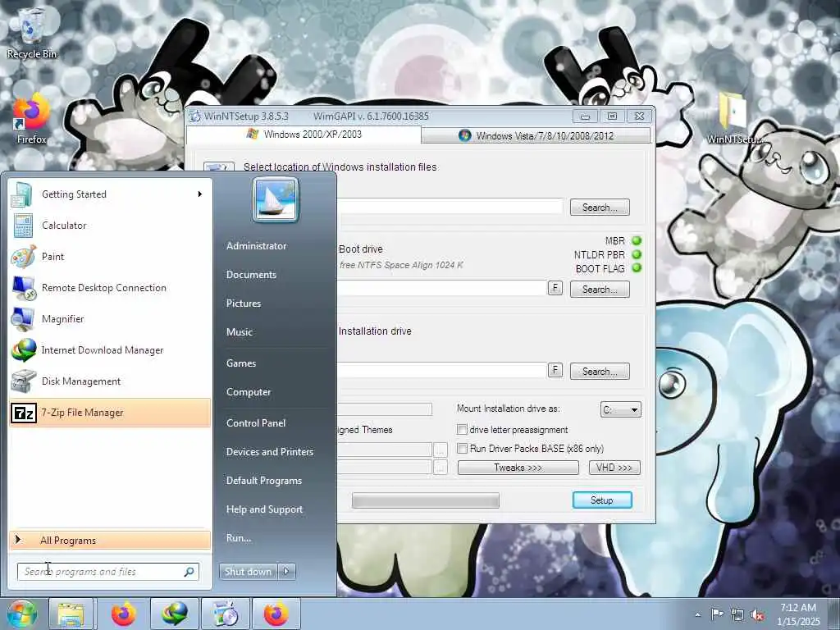Click the Windows Start orb
The image size is (840, 630).
pos(21,614)
